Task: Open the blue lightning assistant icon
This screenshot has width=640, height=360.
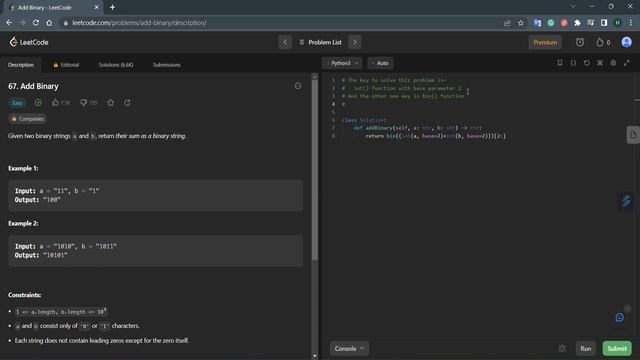Action: (626, 201)
